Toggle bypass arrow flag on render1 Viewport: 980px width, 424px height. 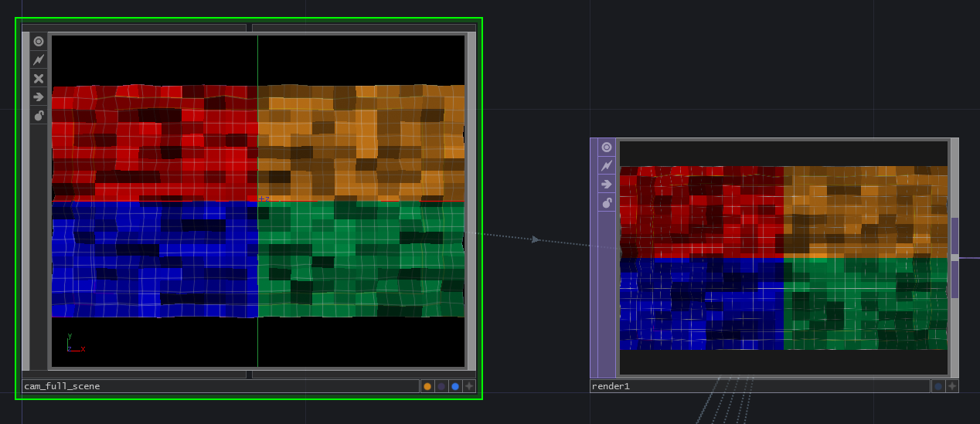click(x=607, y=185)
